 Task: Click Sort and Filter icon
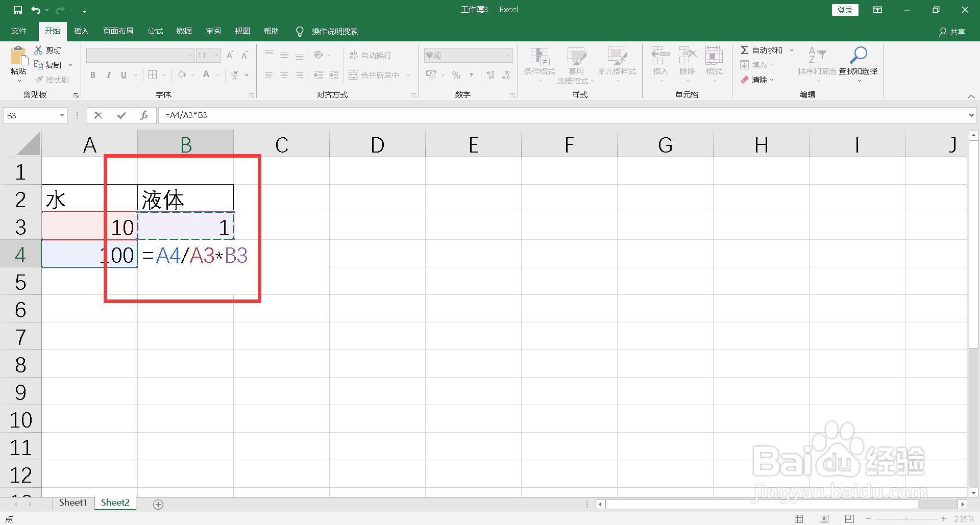(x=817, y=55)
